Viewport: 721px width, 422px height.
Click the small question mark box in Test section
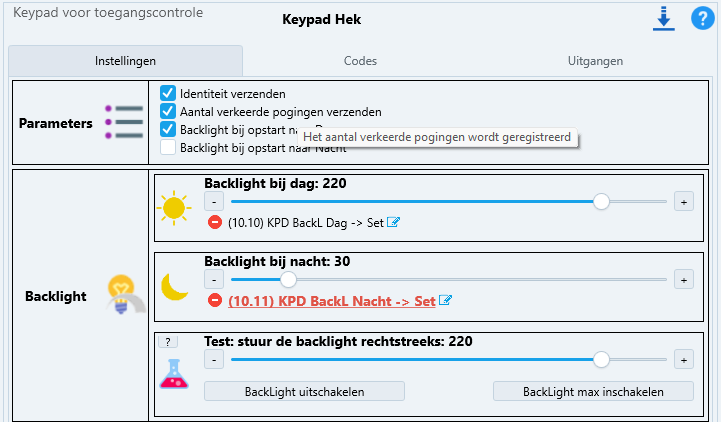pos(168,342)
